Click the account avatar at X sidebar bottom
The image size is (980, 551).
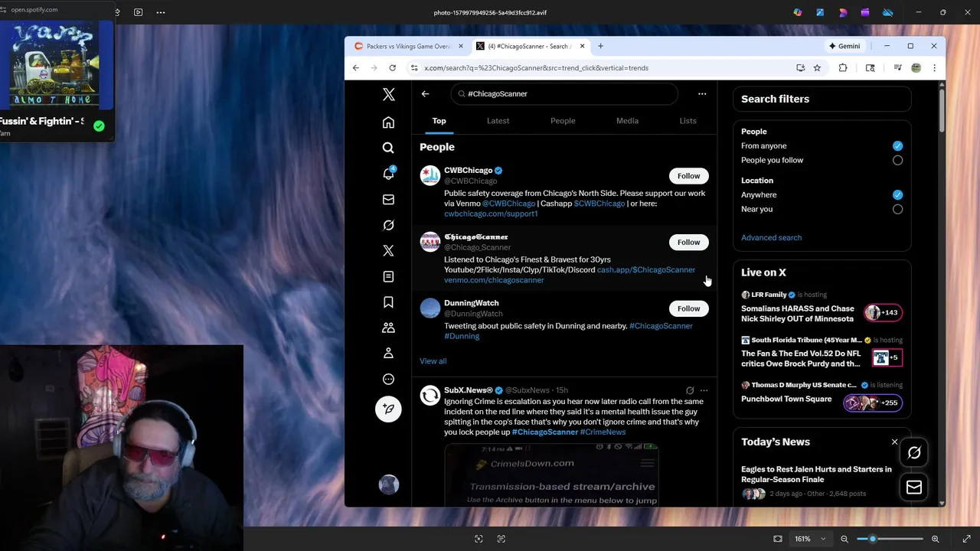click(x=388, y=484)
